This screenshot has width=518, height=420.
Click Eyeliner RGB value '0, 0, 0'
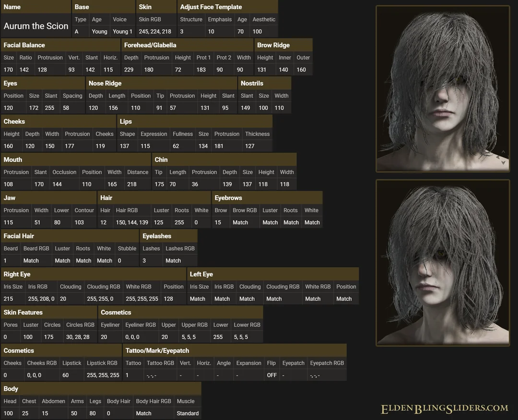coord(132,337)
